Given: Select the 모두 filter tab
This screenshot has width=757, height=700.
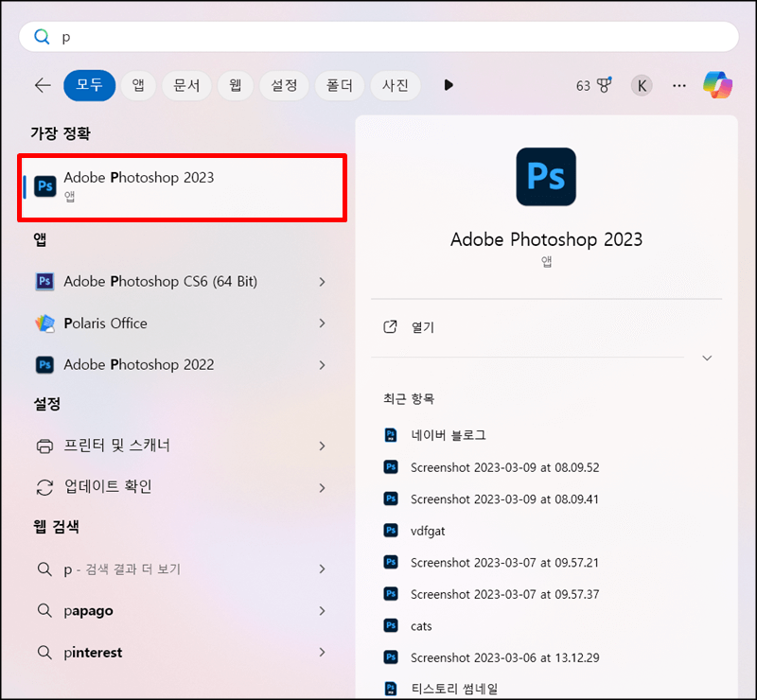Looking at the screenshot, I should coord(89,85).
